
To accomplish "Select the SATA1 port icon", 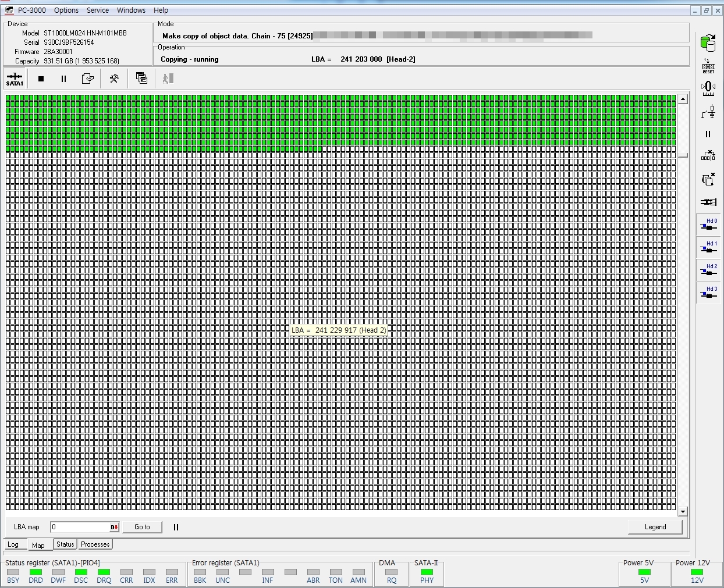I will pyautogui.click(x=15, y=79).
